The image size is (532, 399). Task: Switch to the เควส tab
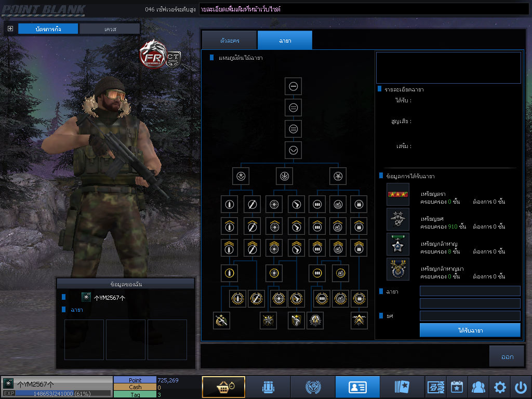click(x=110, y=29)
